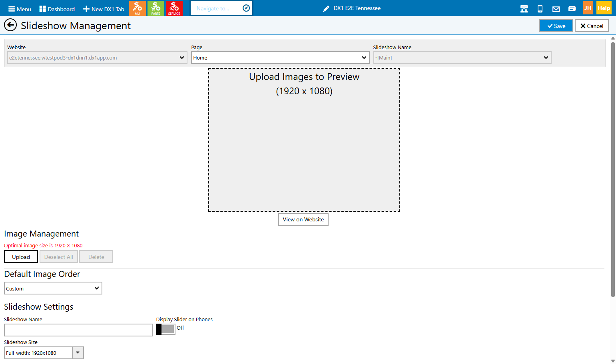The height and width of the screenshot is (364, 616).
Task: Click the Deselect All button
Action: pos(59,257)
